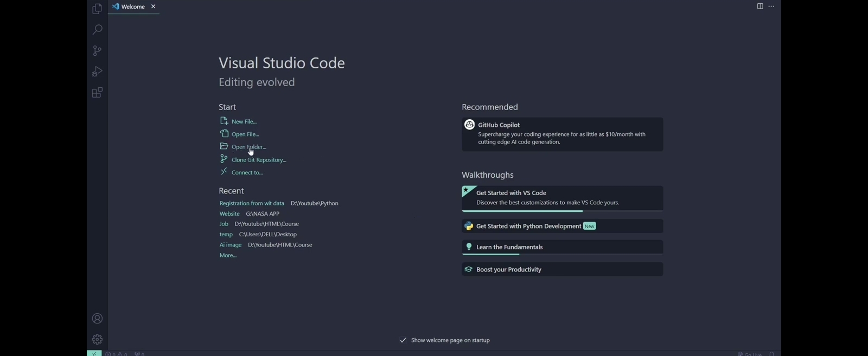Open Learn the Fundamentals walkthrough
Screen dimensions: 868x356
[x=562, y=247]
